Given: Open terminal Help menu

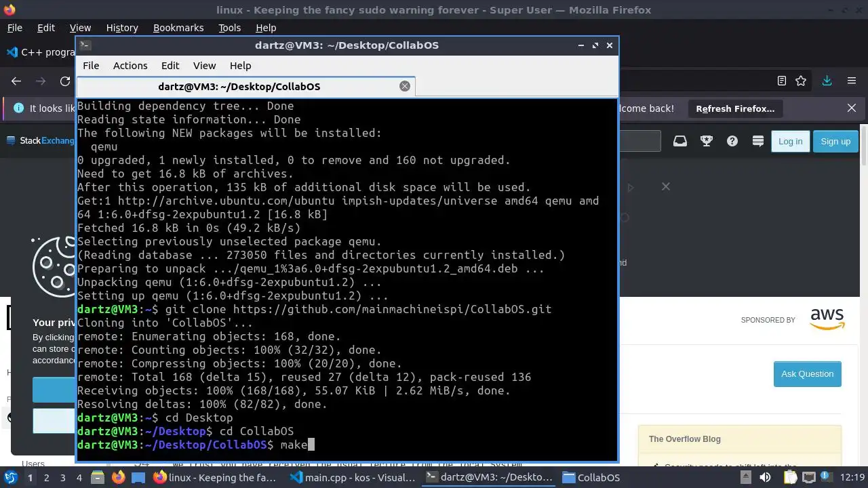Looking at the screenshot, I should (241, 66).
